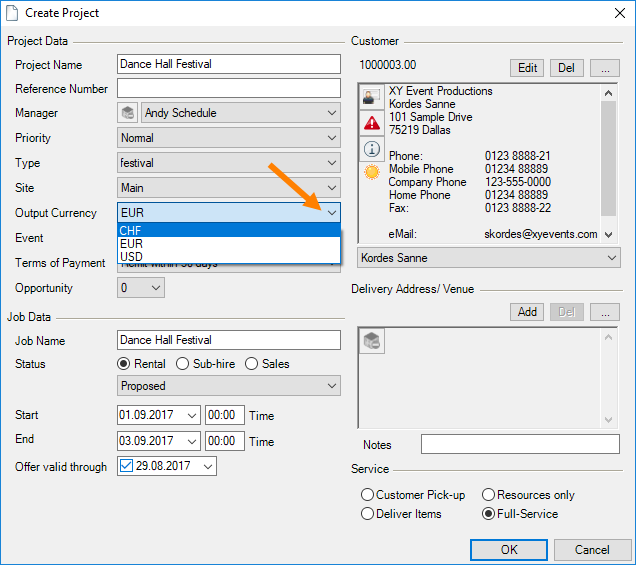Image resolution: width=636 pixels, height=565 pixels.
Task: Click the OK button
Action: click(x=509, y=549)
